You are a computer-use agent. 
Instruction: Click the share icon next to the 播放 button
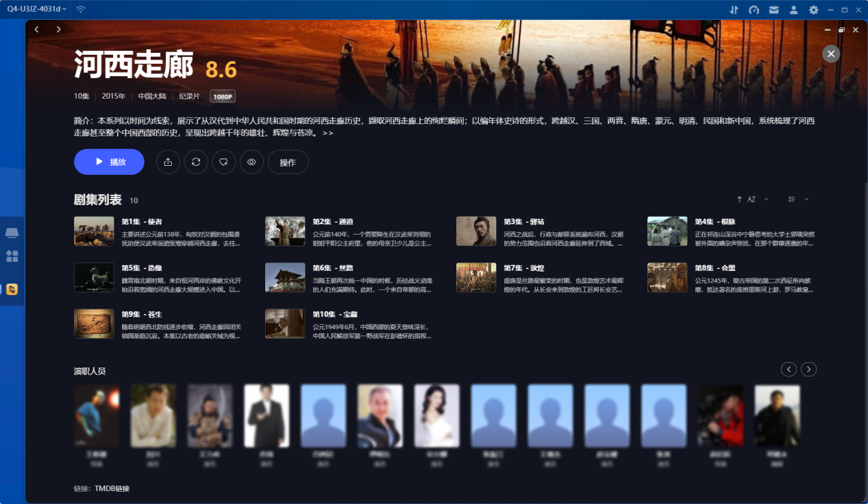point(168,162)
